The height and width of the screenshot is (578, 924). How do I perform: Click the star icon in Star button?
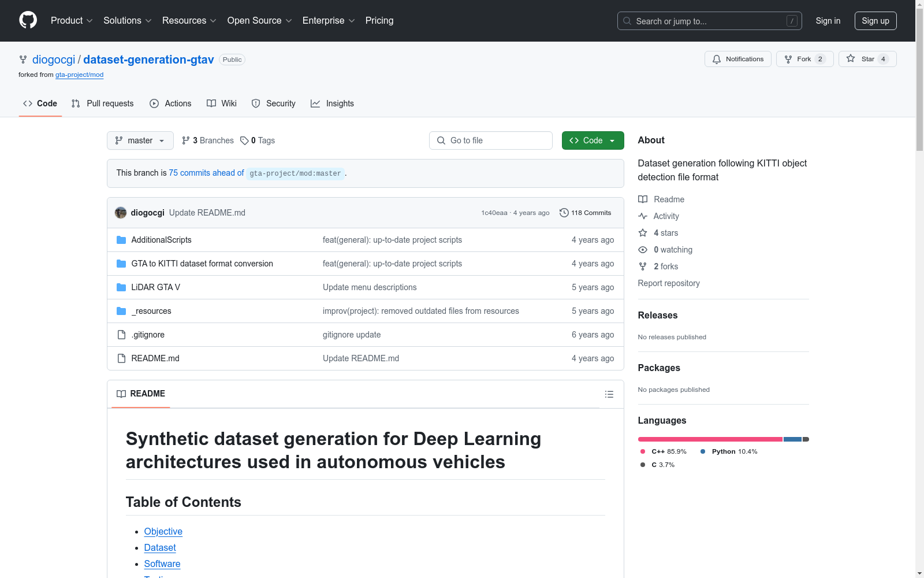851,59
